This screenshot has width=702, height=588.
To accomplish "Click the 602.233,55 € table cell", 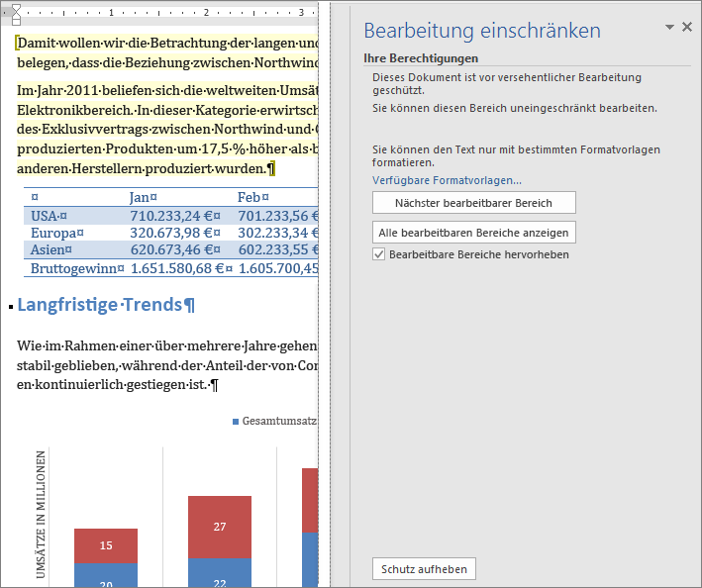I will (277, 249).
